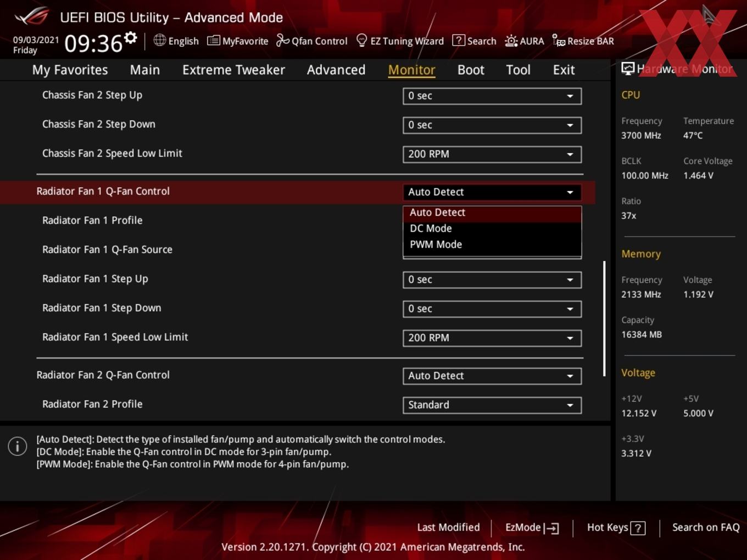Open Extreme Tweaker tab
Viewport: 747px width, 560px height.
(x=233, y=70)
